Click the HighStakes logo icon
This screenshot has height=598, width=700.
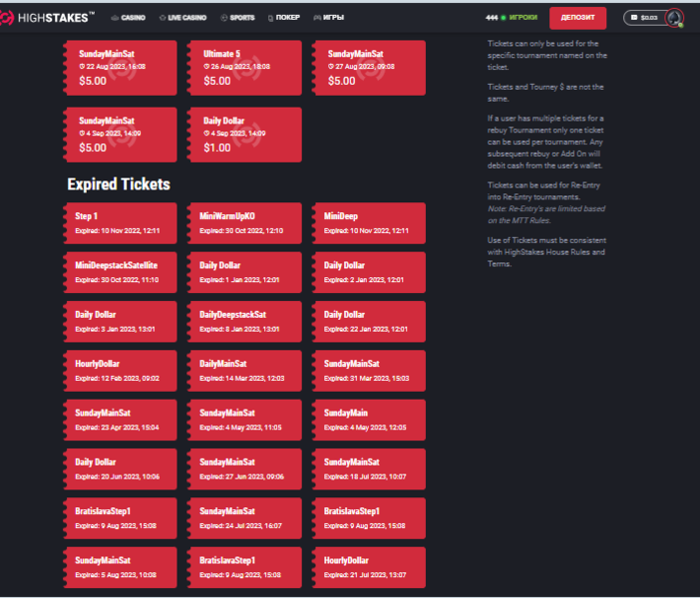(x=8, y=17)
